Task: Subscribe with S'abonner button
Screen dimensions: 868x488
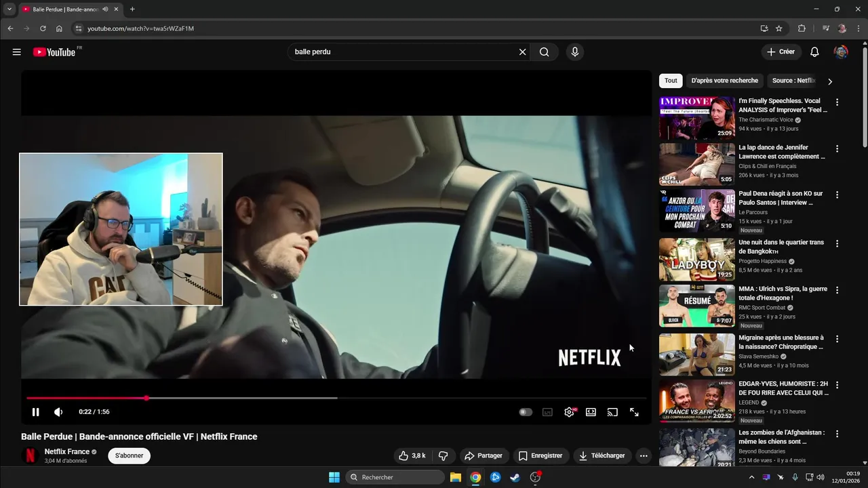Action: click(129, 455)
